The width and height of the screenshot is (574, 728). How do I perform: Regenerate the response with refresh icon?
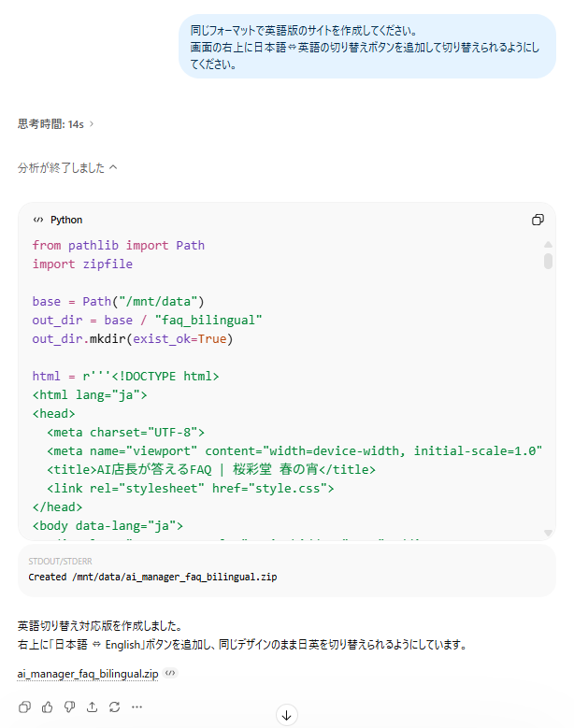click(114, 707)
